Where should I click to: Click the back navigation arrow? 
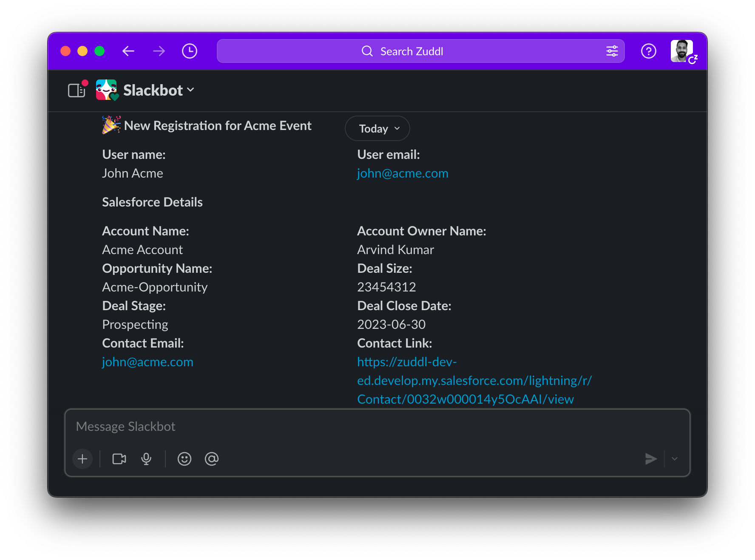[128, 51]
